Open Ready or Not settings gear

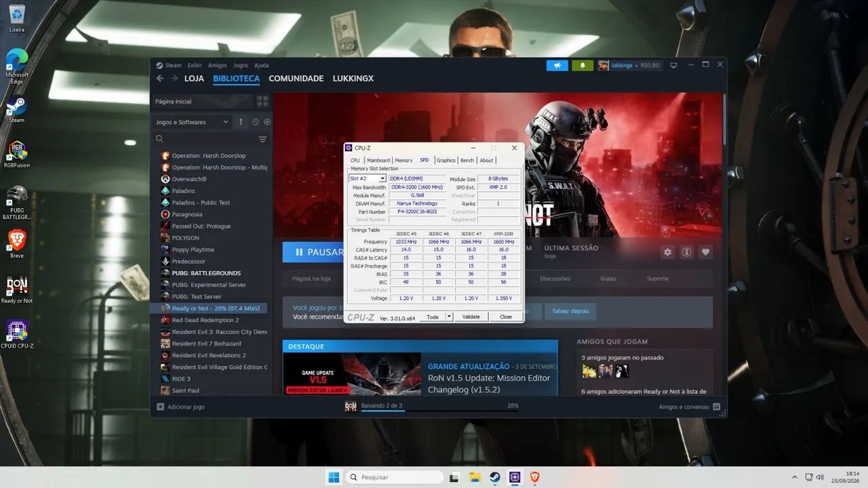pyautogui.click(x=668, y=252)
